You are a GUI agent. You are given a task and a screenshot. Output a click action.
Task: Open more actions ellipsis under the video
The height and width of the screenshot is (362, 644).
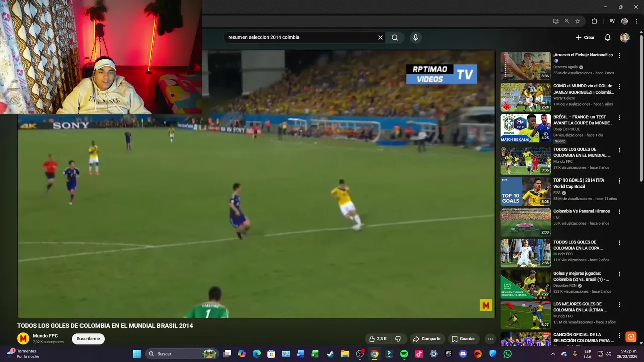490,339
